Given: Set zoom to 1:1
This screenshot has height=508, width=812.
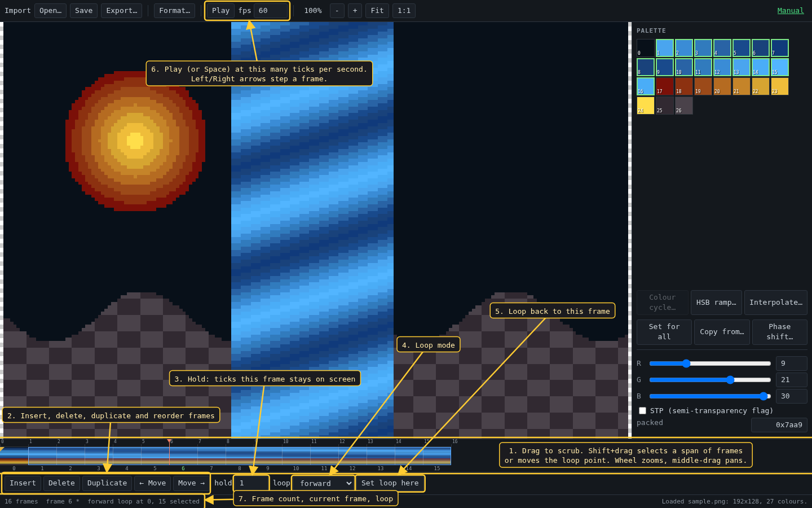Looking at the screenshot, I should point(404,11).
